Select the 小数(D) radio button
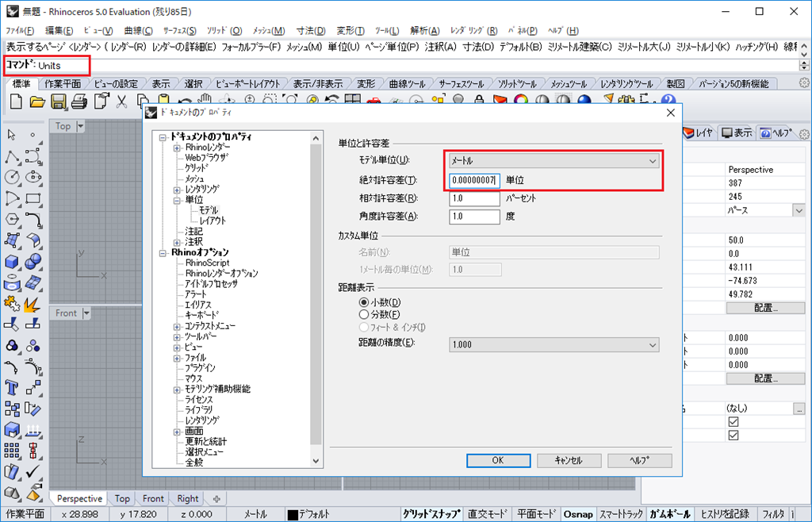The height and width of the screenshot is (522, 812). (363, 302)
